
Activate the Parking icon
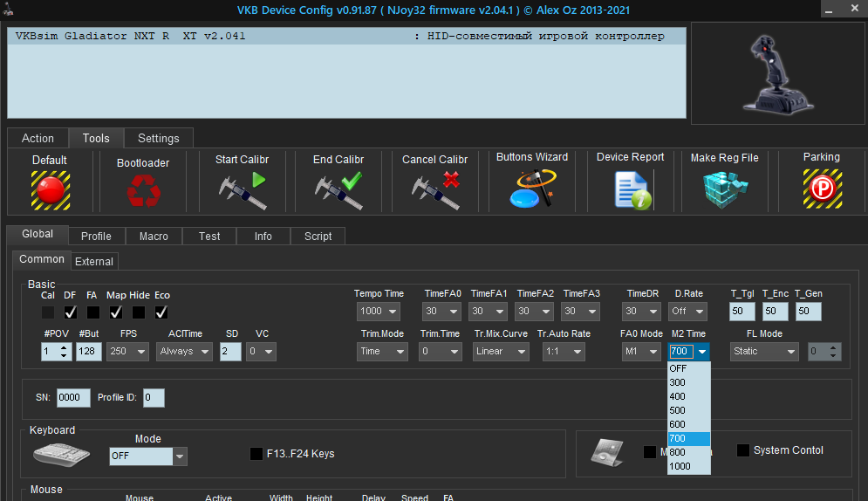[x=821, y=189]
